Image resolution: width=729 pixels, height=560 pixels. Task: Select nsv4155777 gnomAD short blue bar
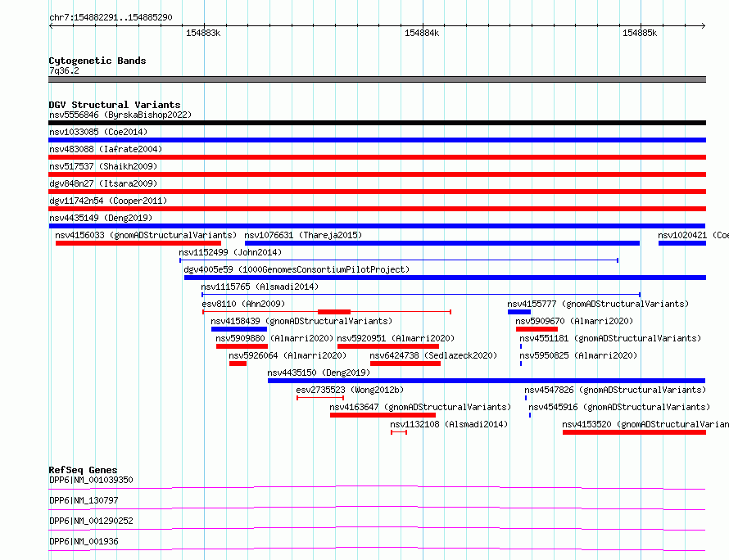click(x=519, y=312)
